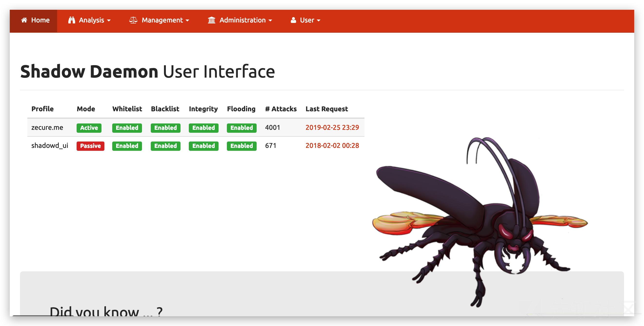
Task: Click the Administration building icon
Action: click(x=211, y=20)
